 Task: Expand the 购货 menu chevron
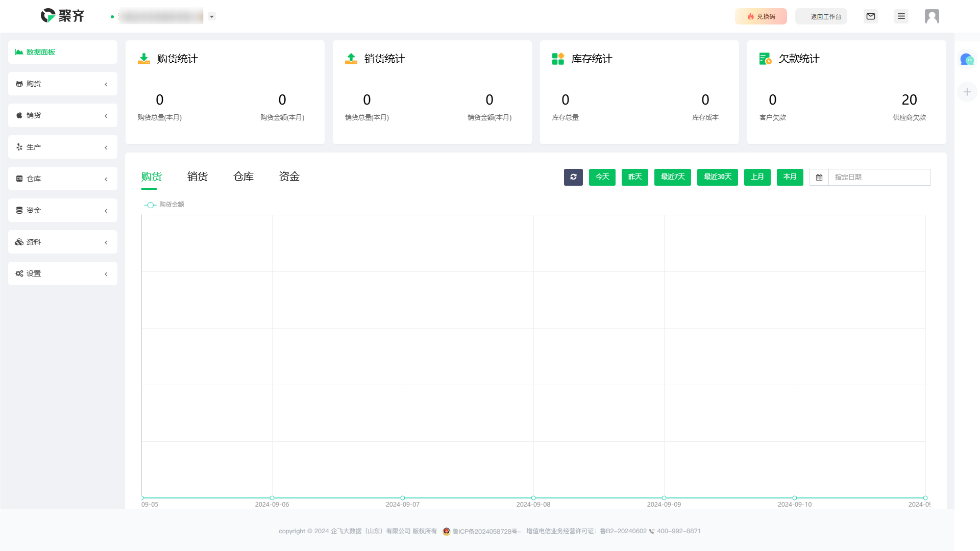click(106, 84)
